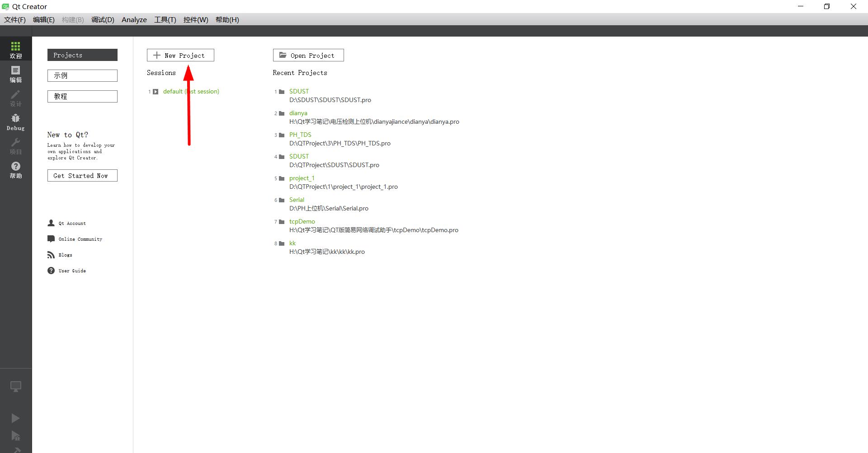Open Projects (项目) mode in the sidebar
Image resolution: width=868 pixels, height=453 pixels.
click(16, 145)
